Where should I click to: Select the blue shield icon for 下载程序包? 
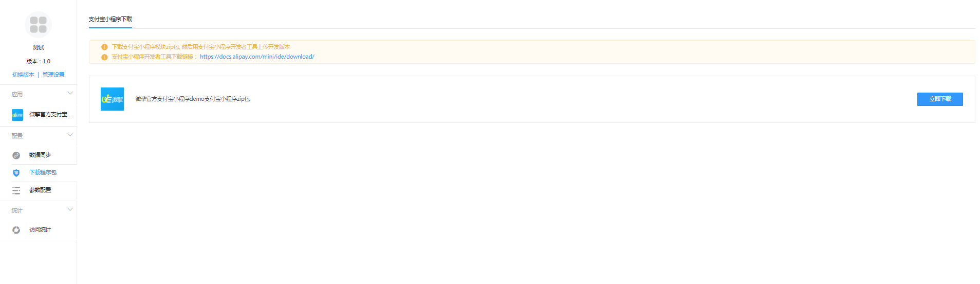(x=16, y=173)
